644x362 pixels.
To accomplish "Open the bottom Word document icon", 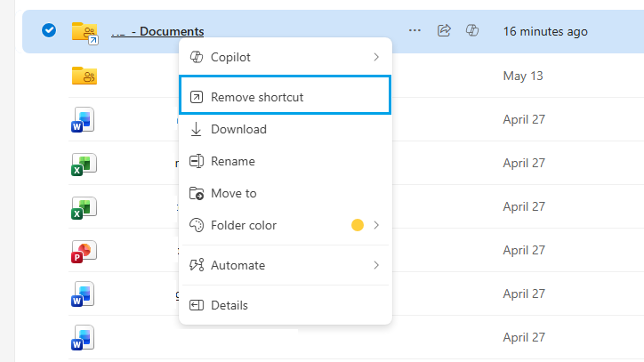I will 83,337.
